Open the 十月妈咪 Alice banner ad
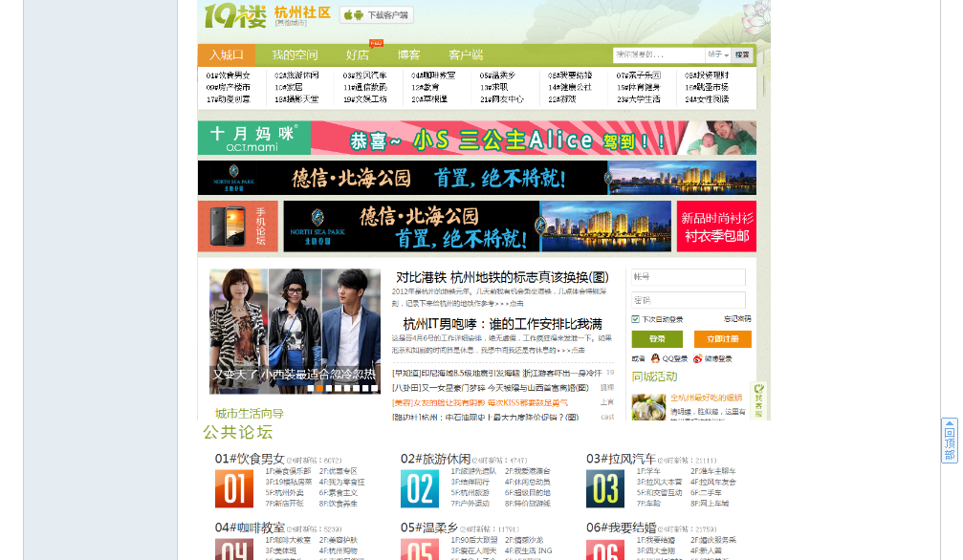 (x=477, y=138)
